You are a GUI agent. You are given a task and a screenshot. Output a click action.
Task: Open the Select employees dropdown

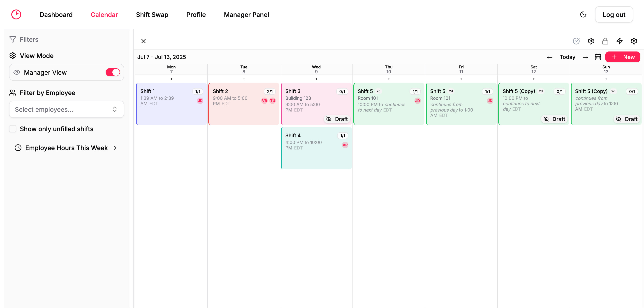click(66, 109)
